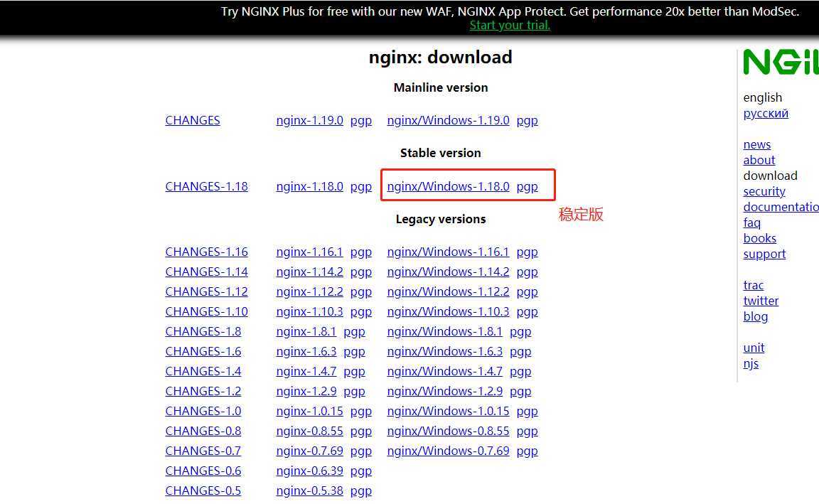Open pgp signature for nginx/Windows-1.18.0
The image size is (819, 504).
click(x=527, y=187)
